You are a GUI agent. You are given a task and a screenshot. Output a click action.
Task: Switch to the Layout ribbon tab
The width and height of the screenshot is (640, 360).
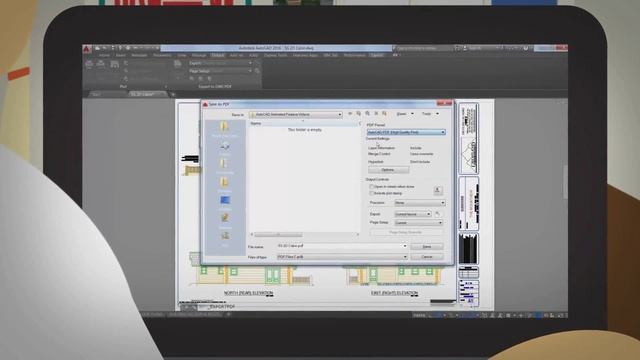pyautogui.click(x=377, y=55)
